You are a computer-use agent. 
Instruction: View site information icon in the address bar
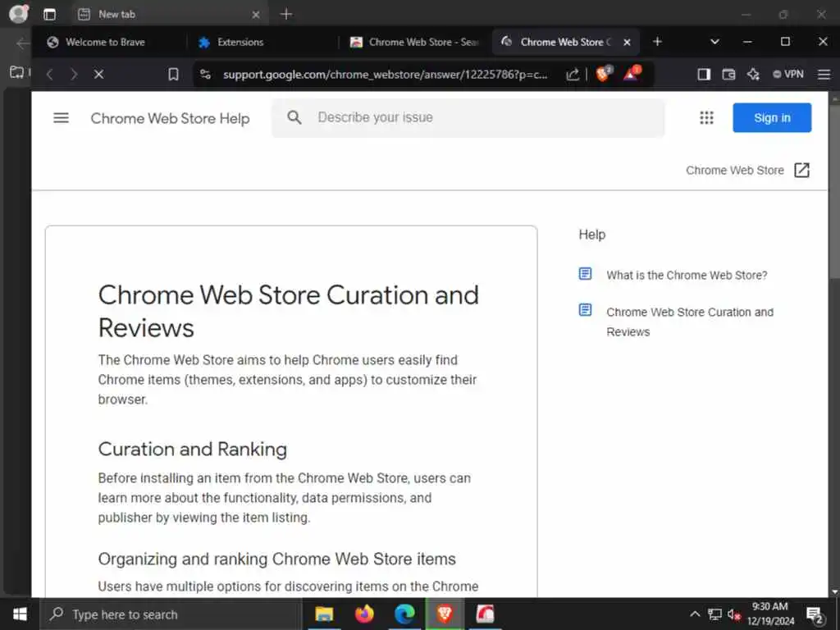(205, 74)
